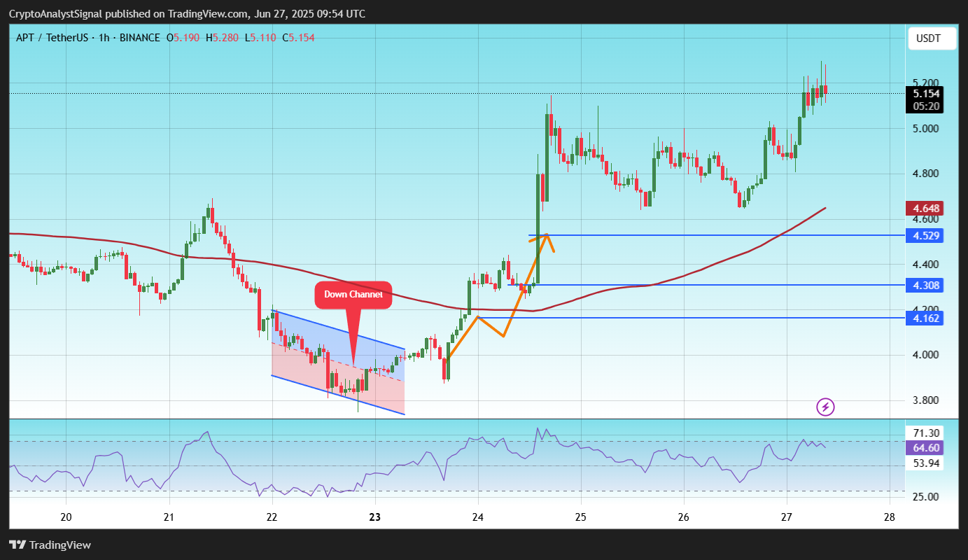Viewport: 968px width, 560px height.
Task: Click the 3.800 price axis label
Action: (926, 400)
